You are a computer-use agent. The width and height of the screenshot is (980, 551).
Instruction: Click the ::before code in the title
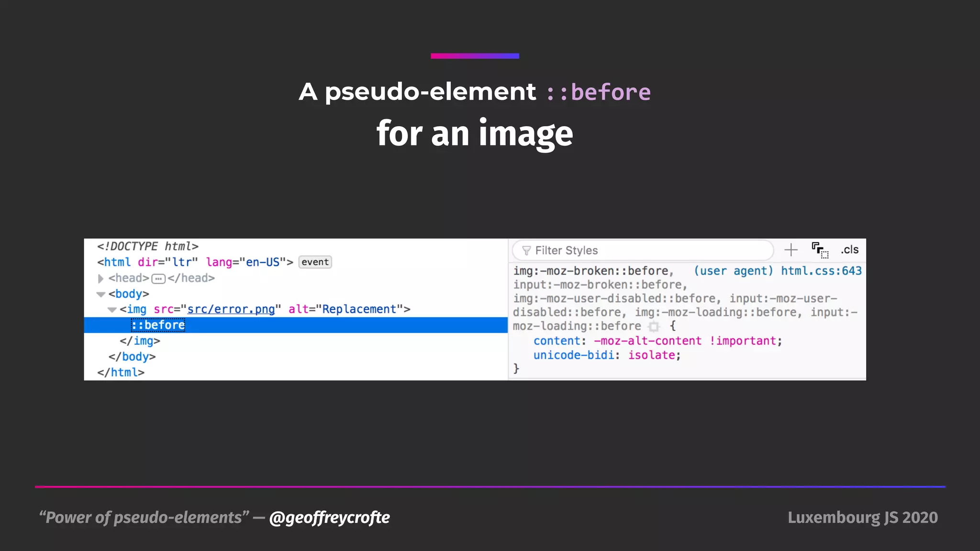[x=599, y=92]
